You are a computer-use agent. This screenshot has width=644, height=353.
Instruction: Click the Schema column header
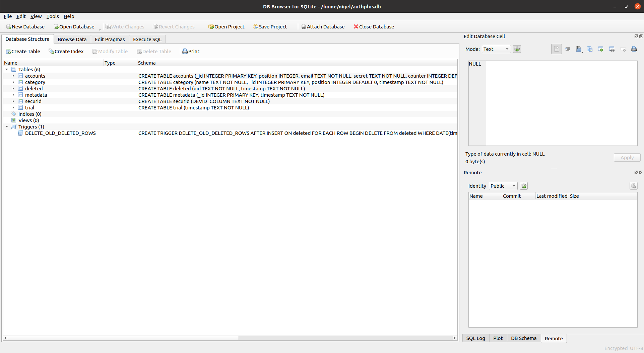click(x=297, y=63)
